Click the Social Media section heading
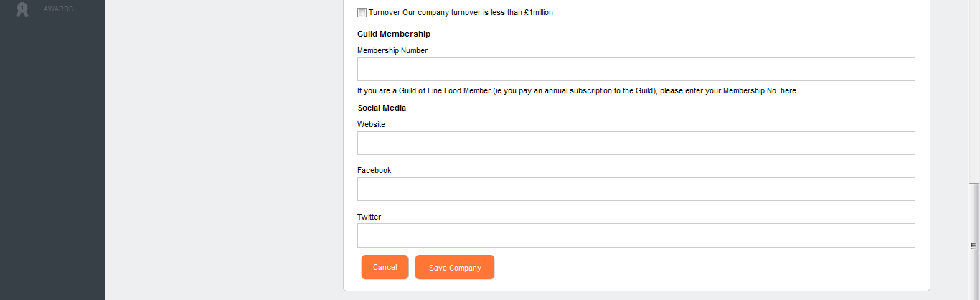This screenshot has width=980, height=300. (382, 108)
